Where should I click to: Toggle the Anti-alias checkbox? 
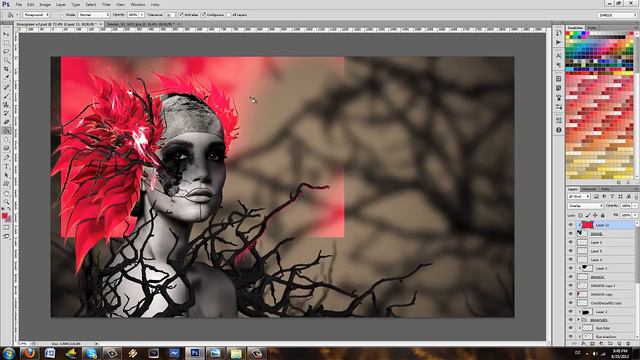(181, 15)
